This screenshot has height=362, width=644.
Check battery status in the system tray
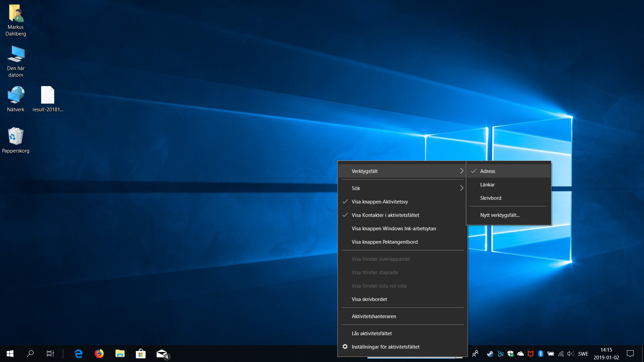pos(551,354)
